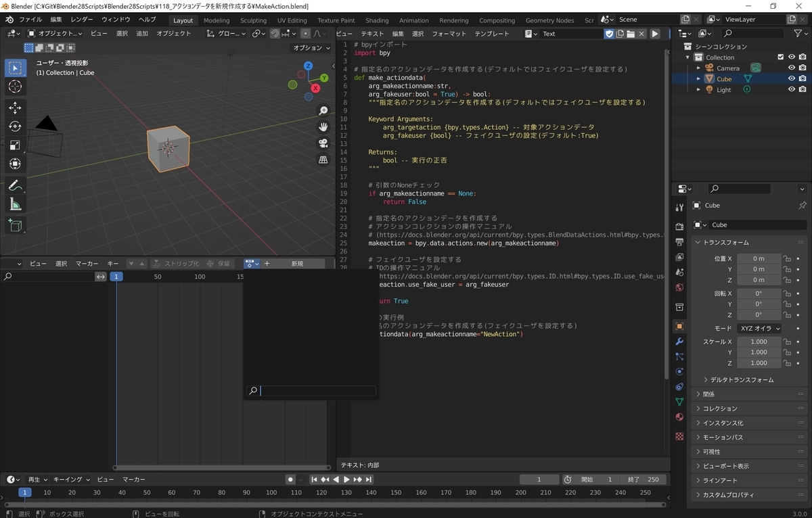Screen dimensions: 812x518
Task: Toggle camera view icon in viewport
Action: (323, 143)
